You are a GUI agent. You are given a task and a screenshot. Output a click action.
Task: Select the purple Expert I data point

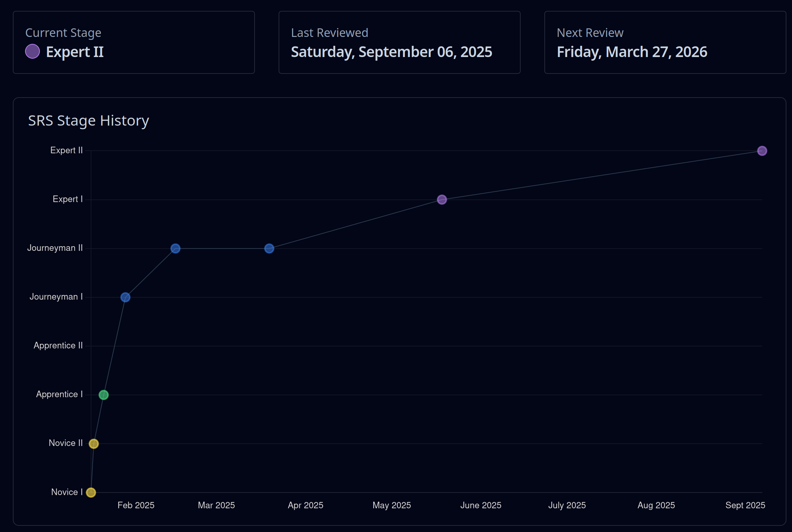[x=442, y=199]
